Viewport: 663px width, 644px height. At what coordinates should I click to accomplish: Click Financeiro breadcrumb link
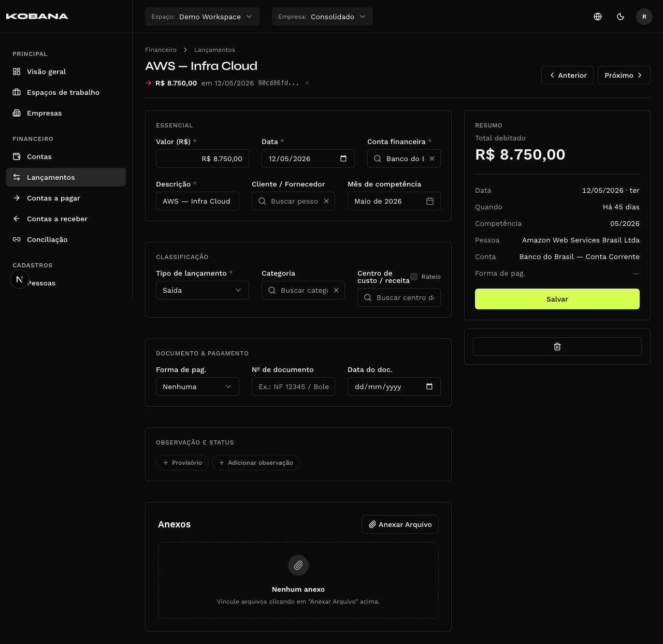click(x=161, y=50)
